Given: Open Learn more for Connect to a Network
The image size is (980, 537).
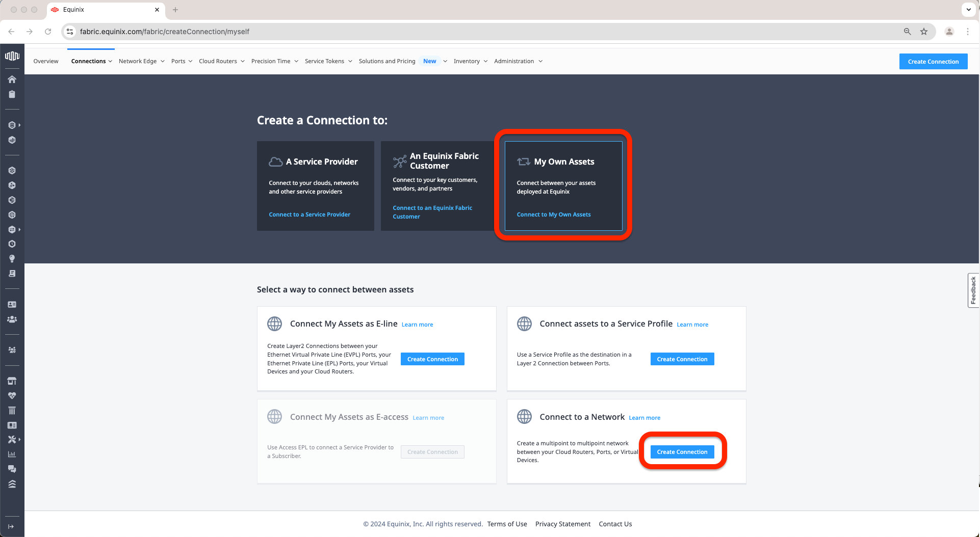Looking at the screenshot, I should tap(644, 418).
